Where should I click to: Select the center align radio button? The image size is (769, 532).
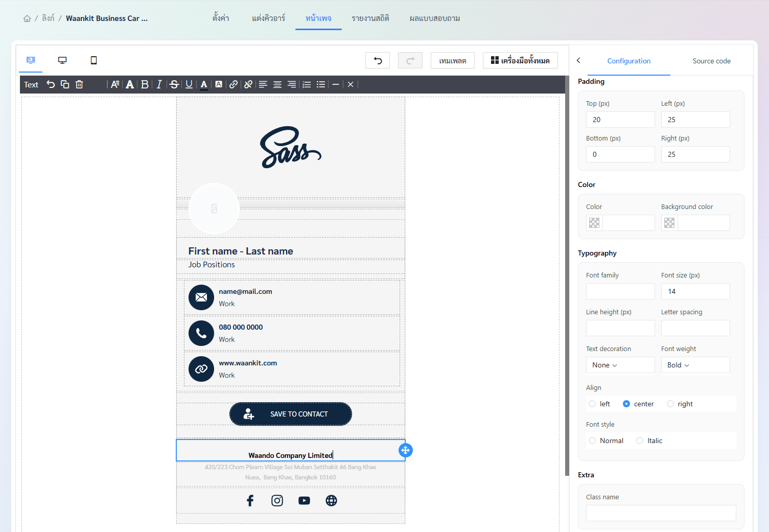[626, 404]
